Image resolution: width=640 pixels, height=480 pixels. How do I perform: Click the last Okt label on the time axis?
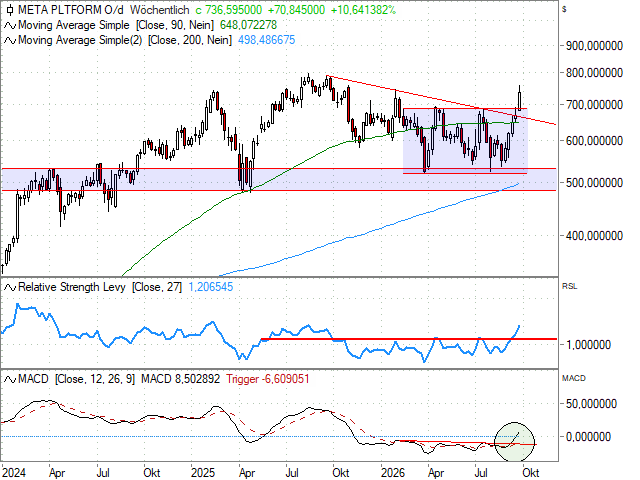[530, 473]
